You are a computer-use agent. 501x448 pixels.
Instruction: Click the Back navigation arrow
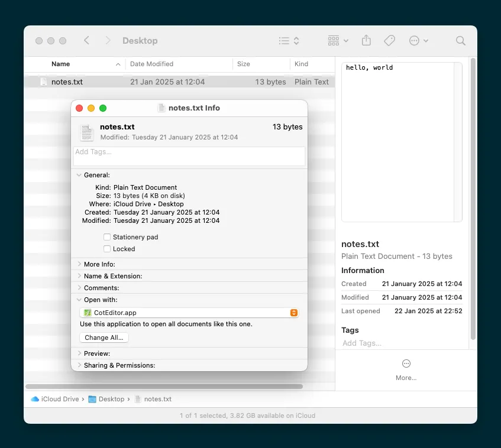[86, 40]
